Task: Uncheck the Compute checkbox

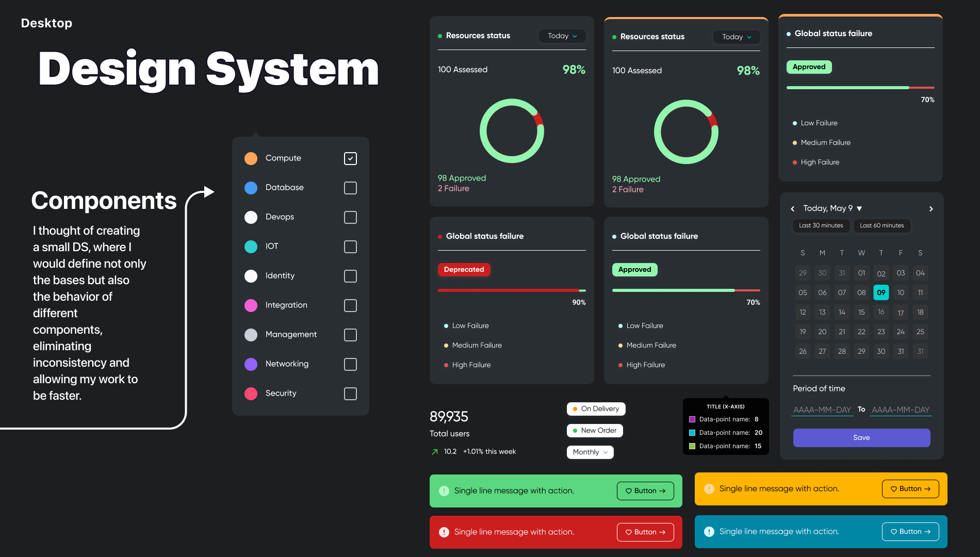Action: (350, 158)
